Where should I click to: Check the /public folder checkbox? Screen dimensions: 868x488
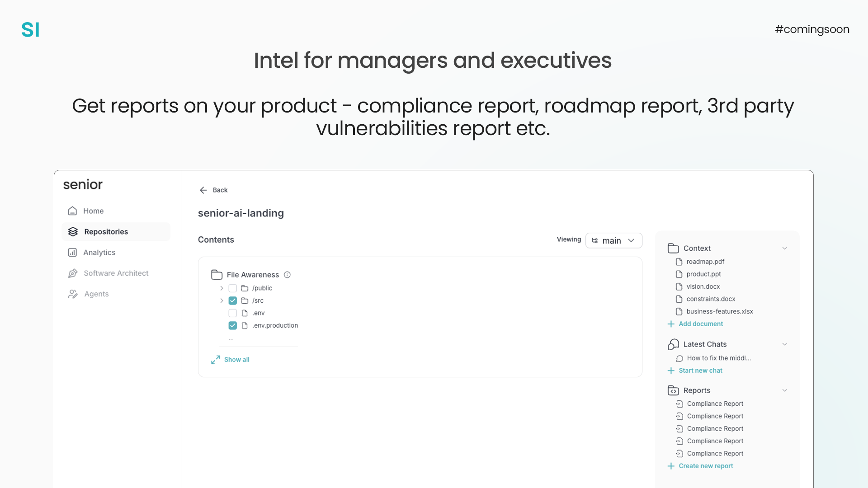(x=233, y=288)
